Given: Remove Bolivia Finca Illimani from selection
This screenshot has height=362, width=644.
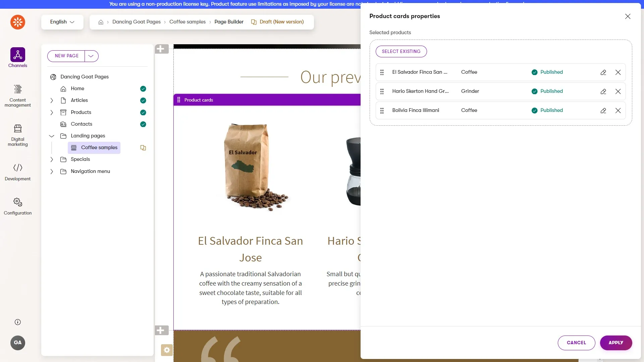Looking at the screenshot, I should [x=618, y=111].
